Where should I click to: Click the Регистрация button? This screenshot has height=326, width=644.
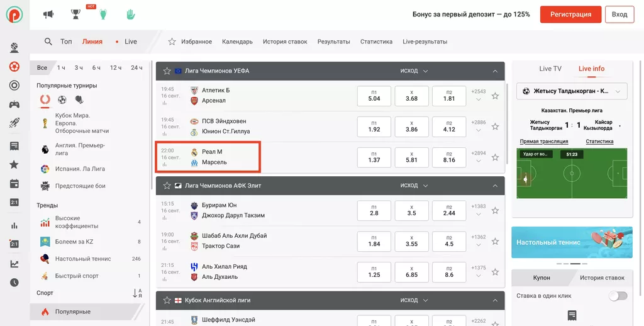point(570,14)
